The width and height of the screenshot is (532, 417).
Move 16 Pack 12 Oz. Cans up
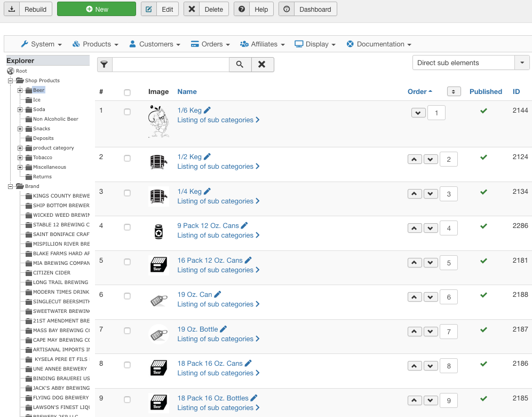click(x=415, y=263)
